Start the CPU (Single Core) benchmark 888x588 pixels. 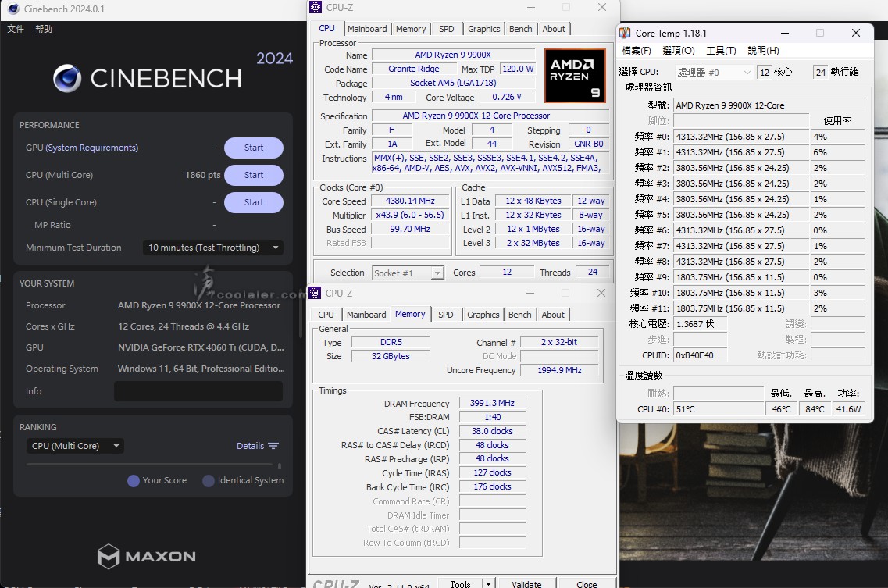(254, 202)
